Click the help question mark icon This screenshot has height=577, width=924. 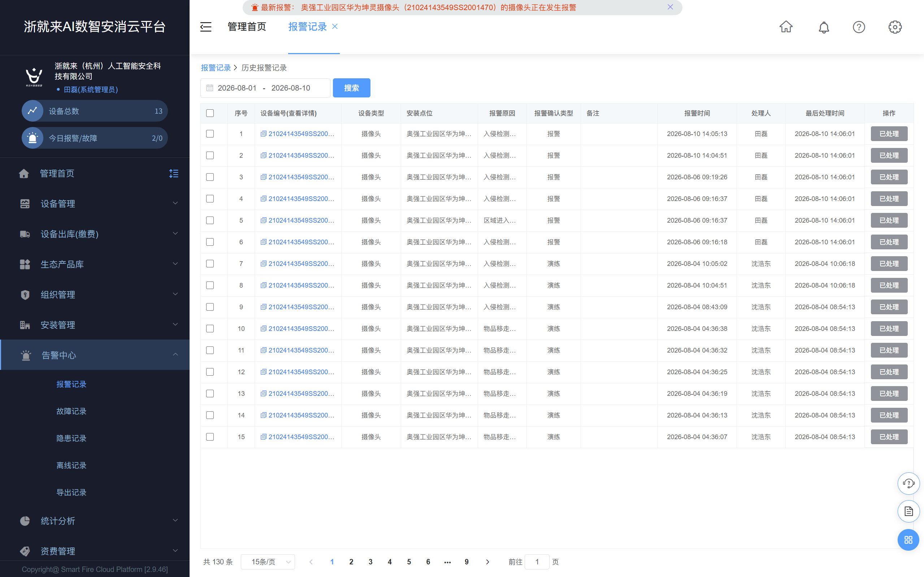coord(859,27)
